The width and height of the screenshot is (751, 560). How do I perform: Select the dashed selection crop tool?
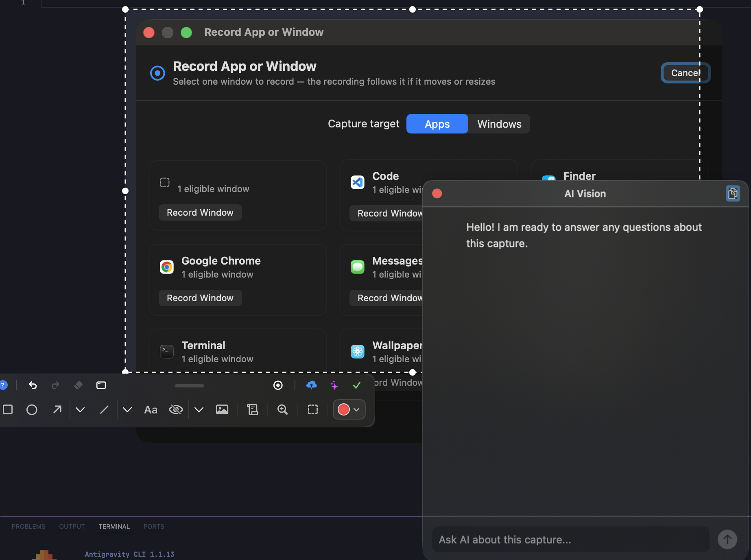click(x=313, y=409)
